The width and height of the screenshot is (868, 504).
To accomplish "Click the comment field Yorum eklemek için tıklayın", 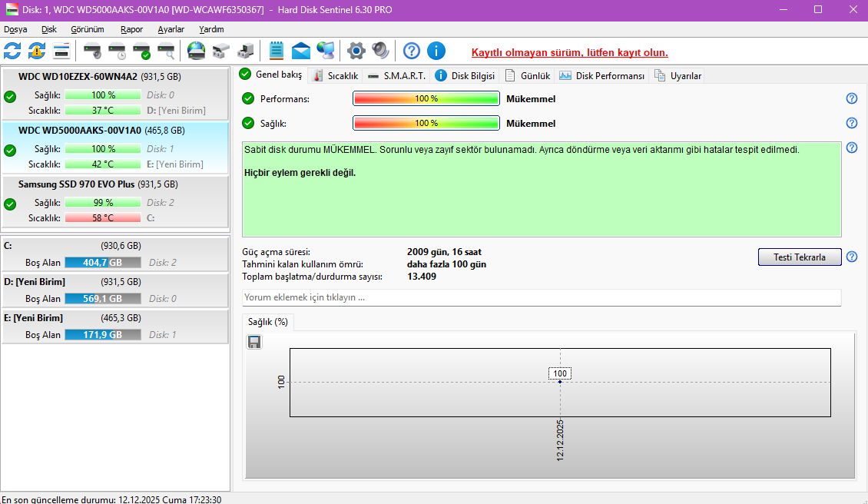I will [x=542, y=297].
